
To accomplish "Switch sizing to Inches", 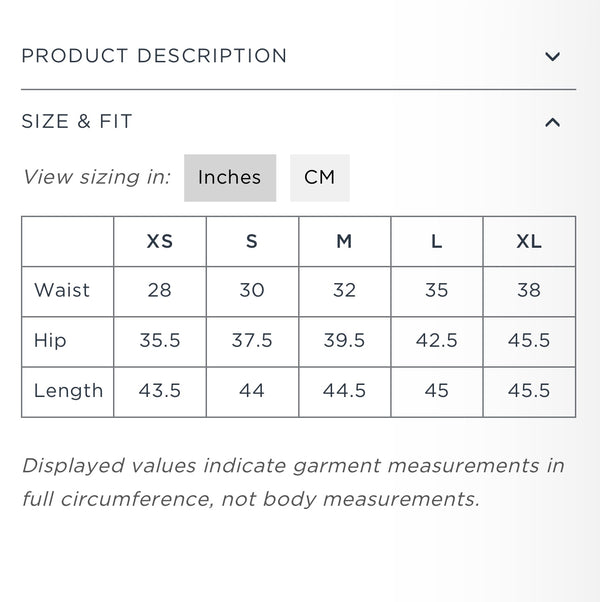I will click(229, 178).
